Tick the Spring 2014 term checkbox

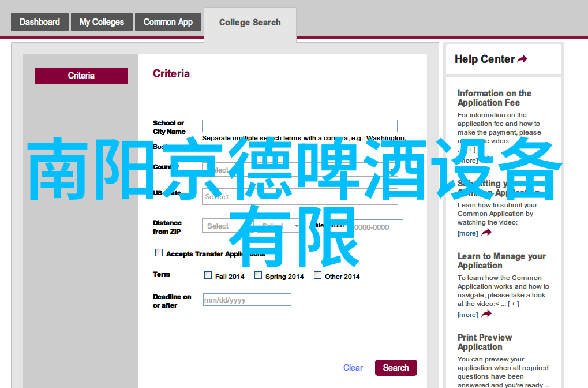pos(259,275)
